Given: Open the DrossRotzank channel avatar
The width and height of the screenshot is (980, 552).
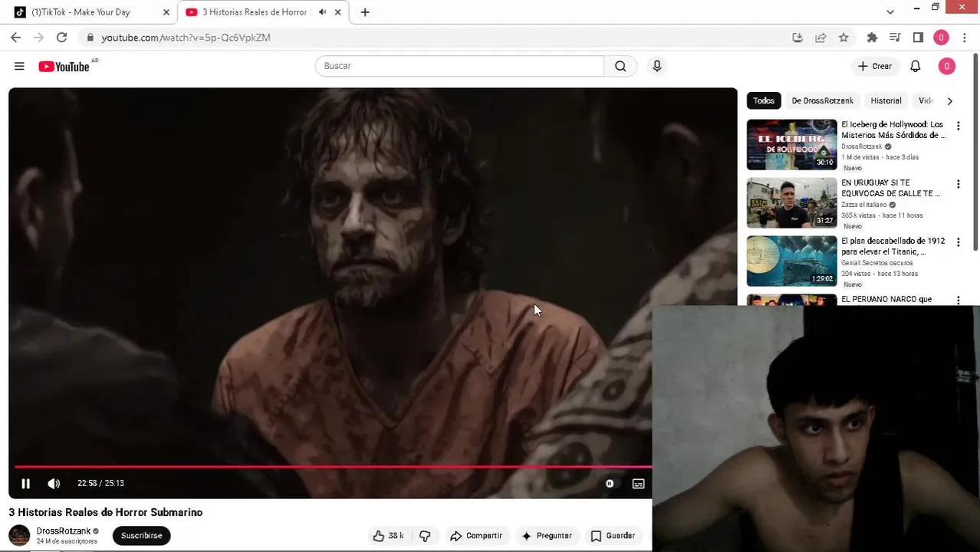Looking at the screenshot, I should (19, 535).
